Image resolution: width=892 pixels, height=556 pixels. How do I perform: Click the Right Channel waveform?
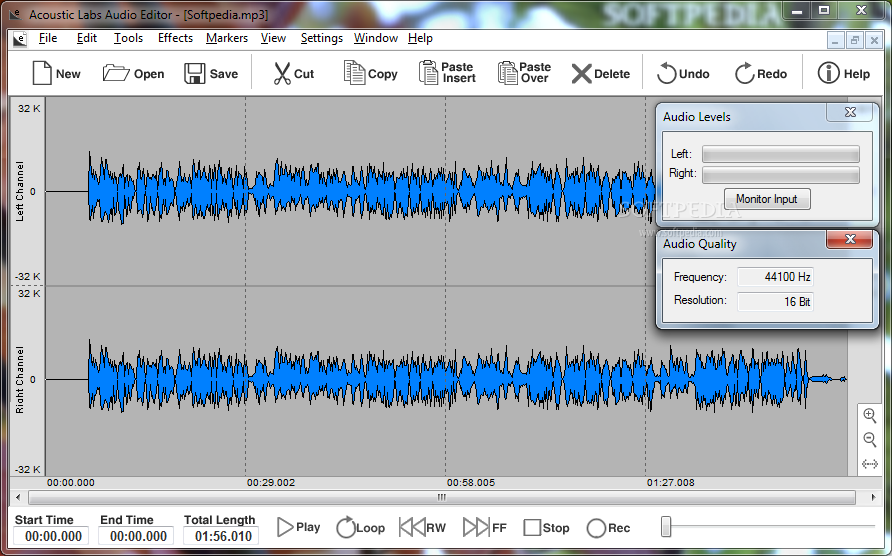[446, 379]
